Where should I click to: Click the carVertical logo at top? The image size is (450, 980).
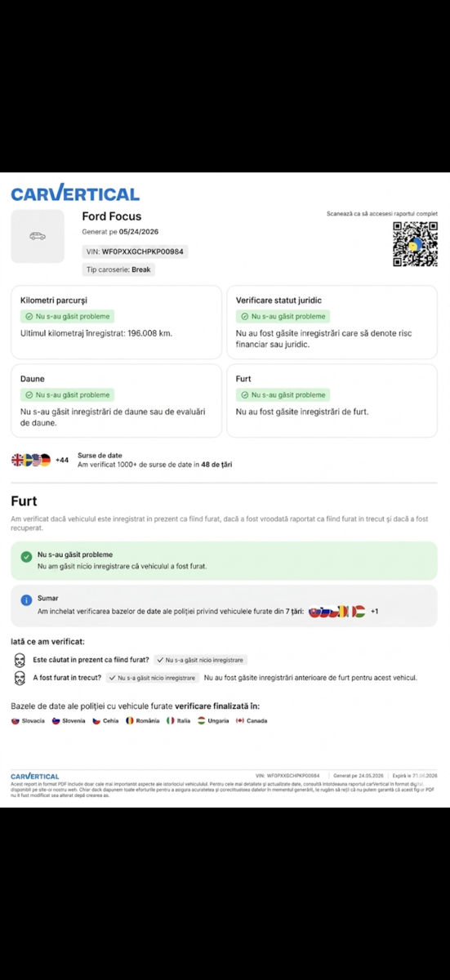[75, 194]
